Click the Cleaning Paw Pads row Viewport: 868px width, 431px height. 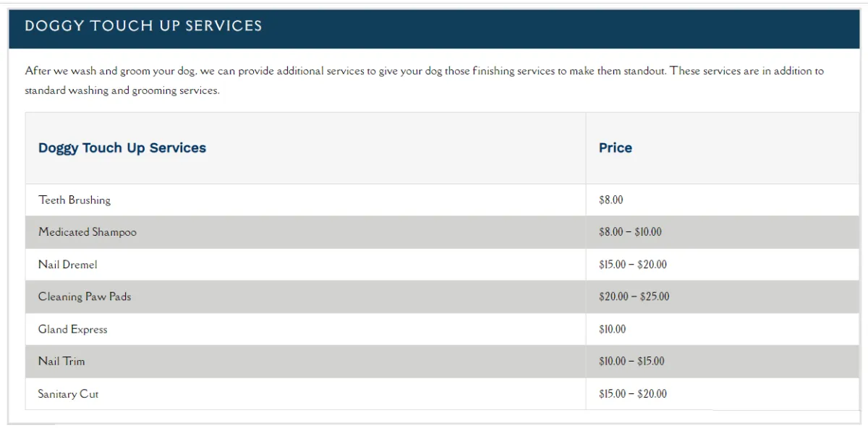click(x=443, y=296)
